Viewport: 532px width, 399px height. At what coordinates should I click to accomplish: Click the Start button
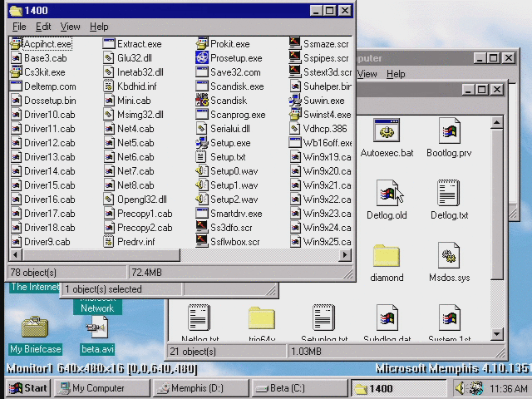28,388
